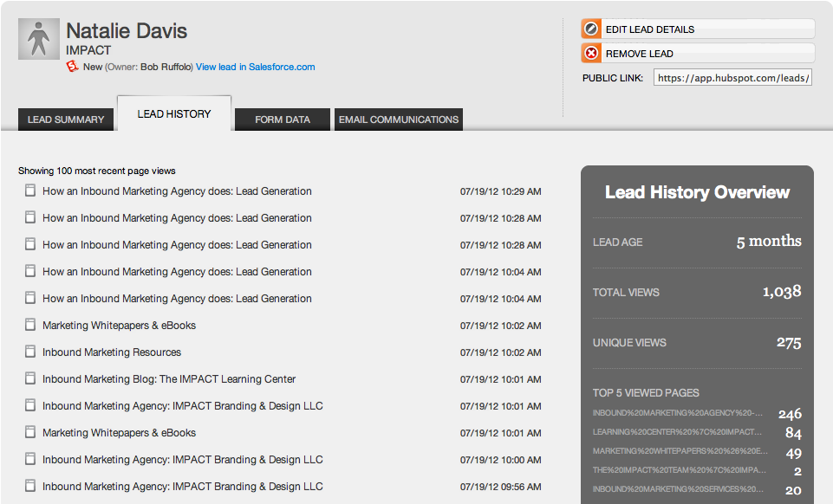The height and width of the screenshot is (504, 833).
Task: Click the view count 84
Action: tap(794, 433)
